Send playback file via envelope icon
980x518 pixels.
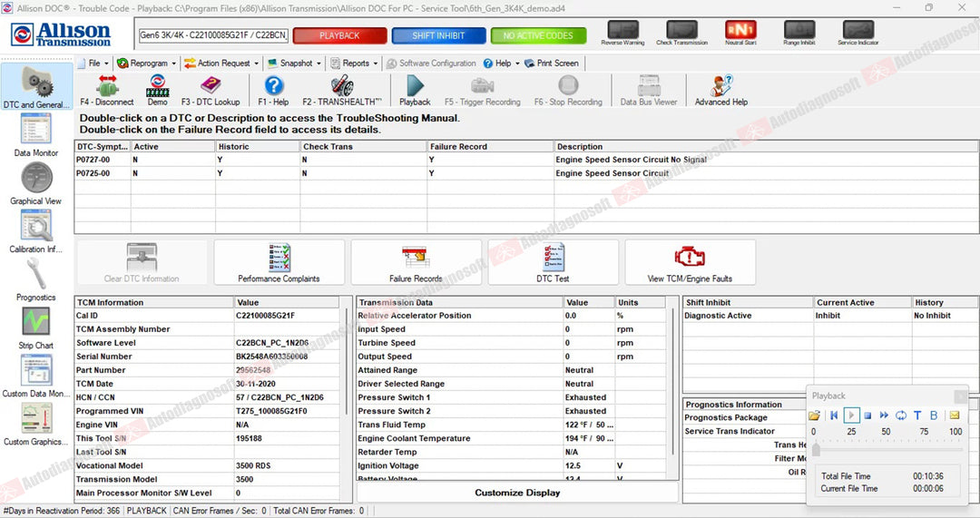pyautogui.click(x=955, y=415)
